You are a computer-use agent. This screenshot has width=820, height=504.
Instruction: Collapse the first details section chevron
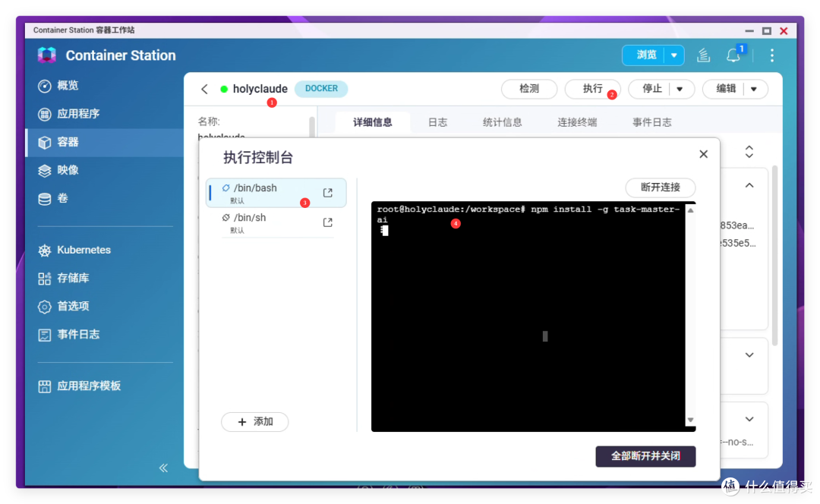[749, 186]
